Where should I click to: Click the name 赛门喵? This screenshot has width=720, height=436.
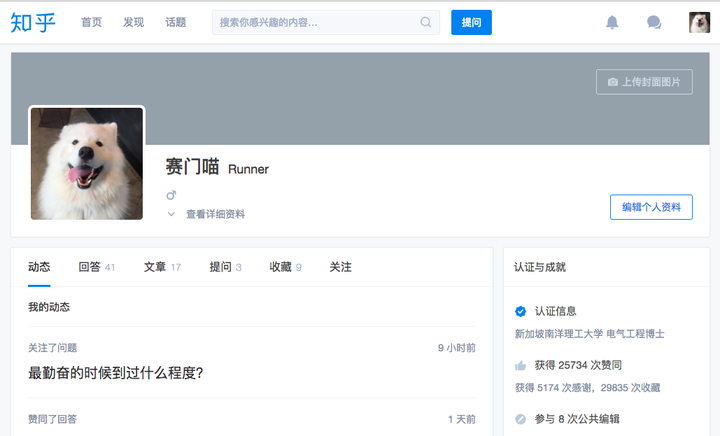pos(192,166)
